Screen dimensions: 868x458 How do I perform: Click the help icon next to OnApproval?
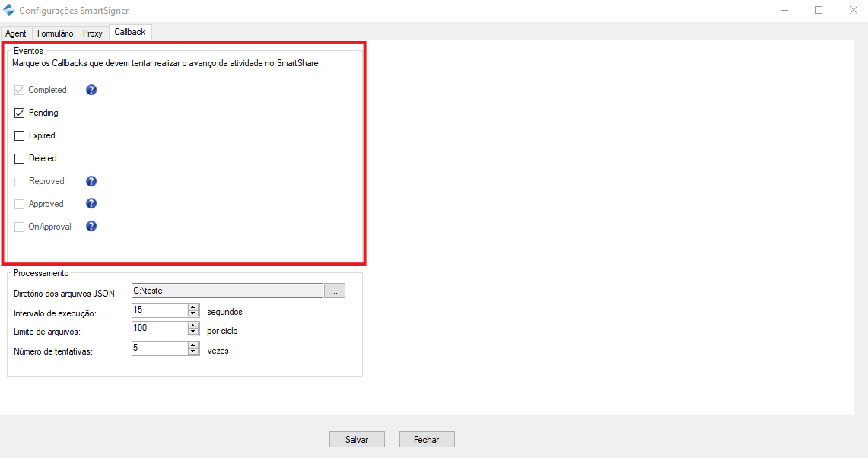[x=91, y=227]
